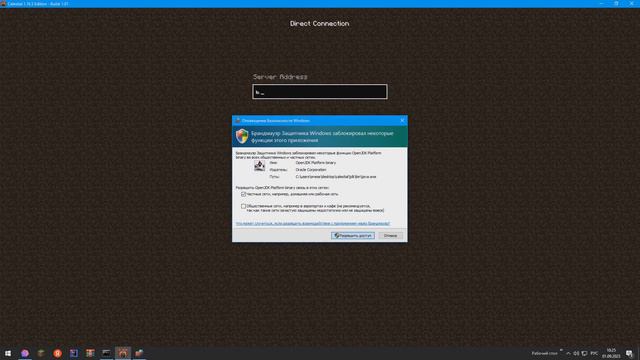Click the 'Отмена' button in firewall dialog

390,236
